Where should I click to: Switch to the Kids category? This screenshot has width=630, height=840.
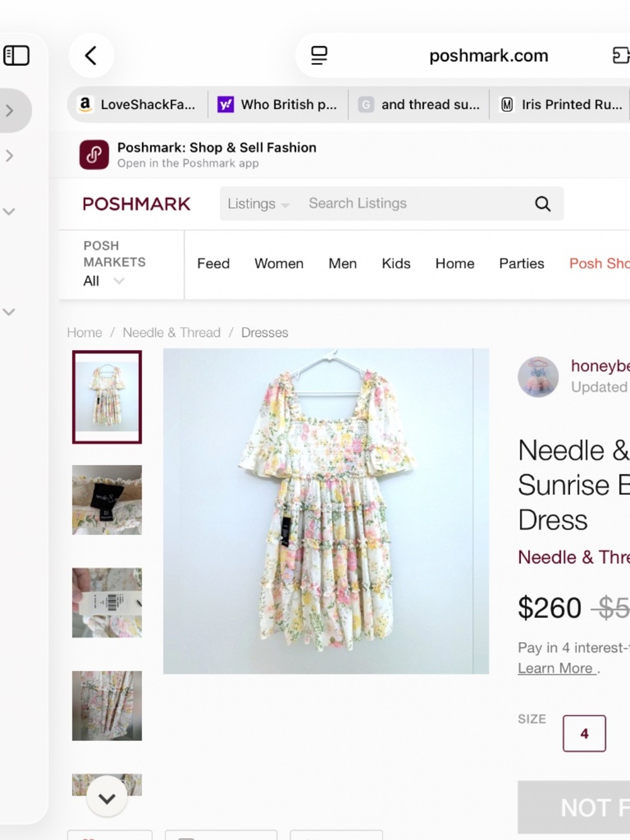pyautogui.click(x=396, y=264)
